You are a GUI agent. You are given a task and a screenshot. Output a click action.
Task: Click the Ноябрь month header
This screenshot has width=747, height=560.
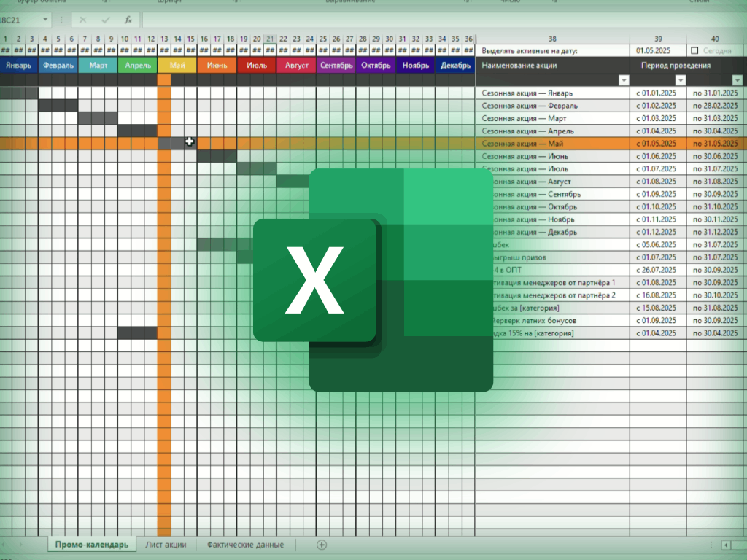[x=415, y=65]
